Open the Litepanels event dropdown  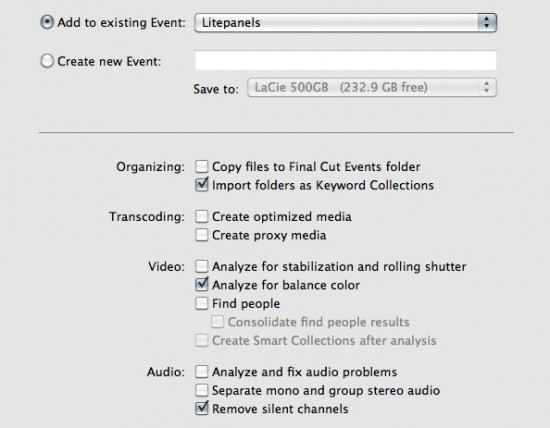(346, 23)
